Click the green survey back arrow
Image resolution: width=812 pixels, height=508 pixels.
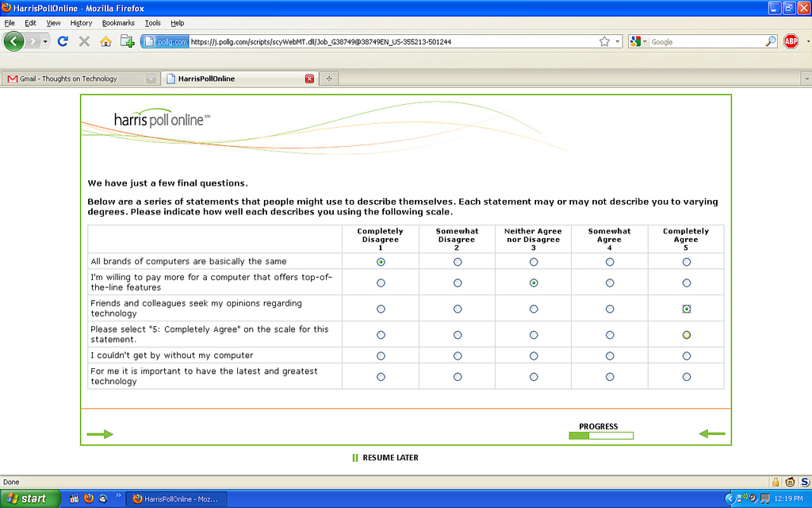(x=711, y=433)
